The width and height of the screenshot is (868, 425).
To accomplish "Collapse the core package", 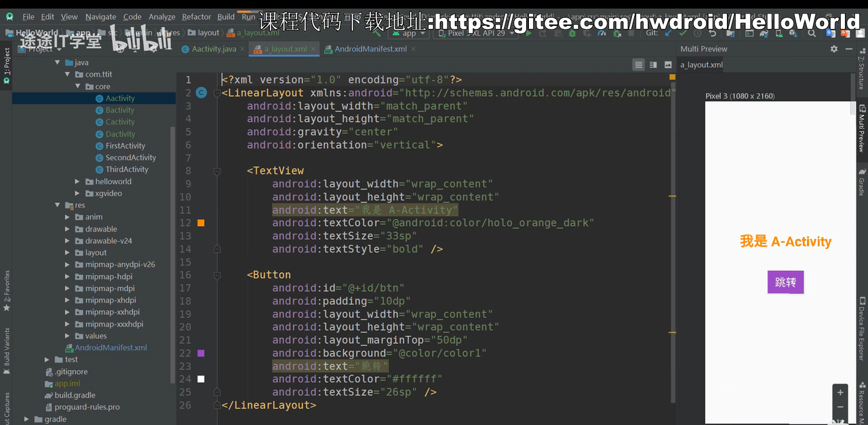I will (x=78, y=86).
